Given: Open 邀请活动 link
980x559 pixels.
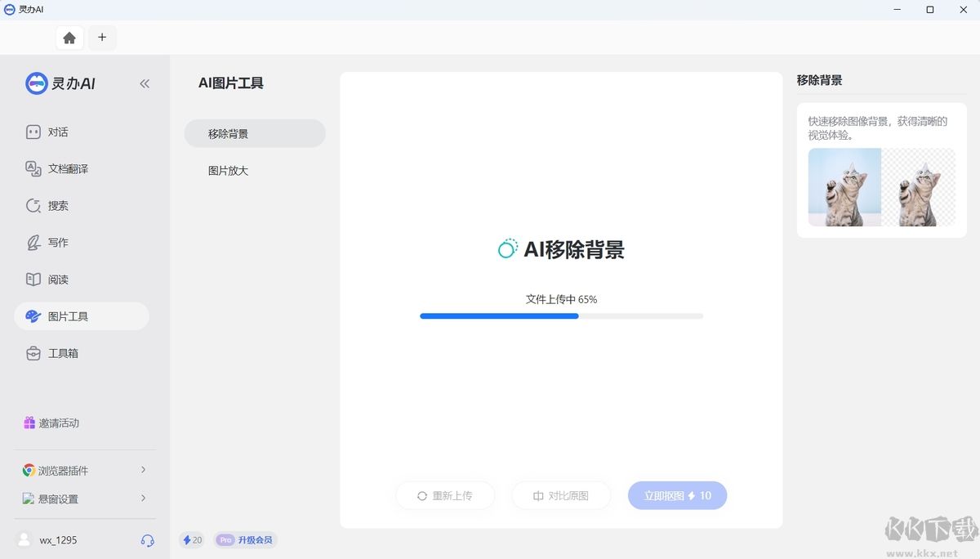Looking at the screenshot, I should pyautogui.click(x=59, y=423).
